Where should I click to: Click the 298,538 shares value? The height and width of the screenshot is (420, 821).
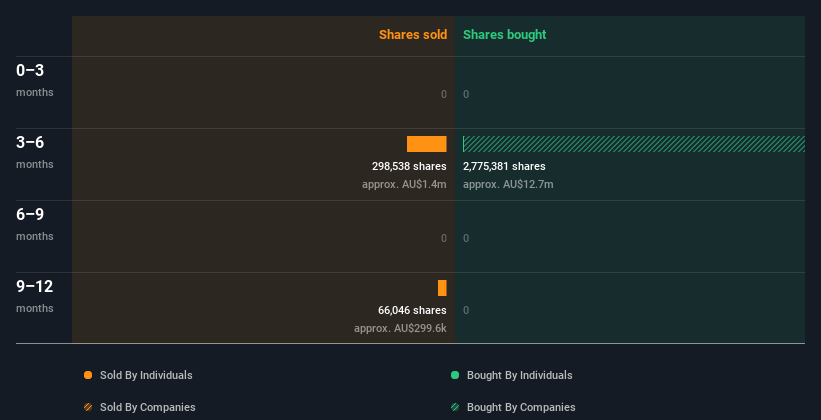click(409, 167)
